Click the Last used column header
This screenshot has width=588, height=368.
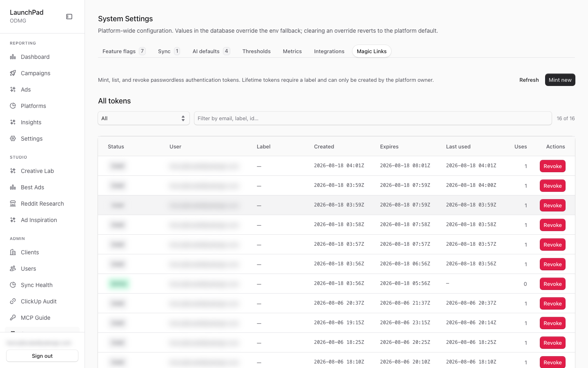tap(458, 146)
